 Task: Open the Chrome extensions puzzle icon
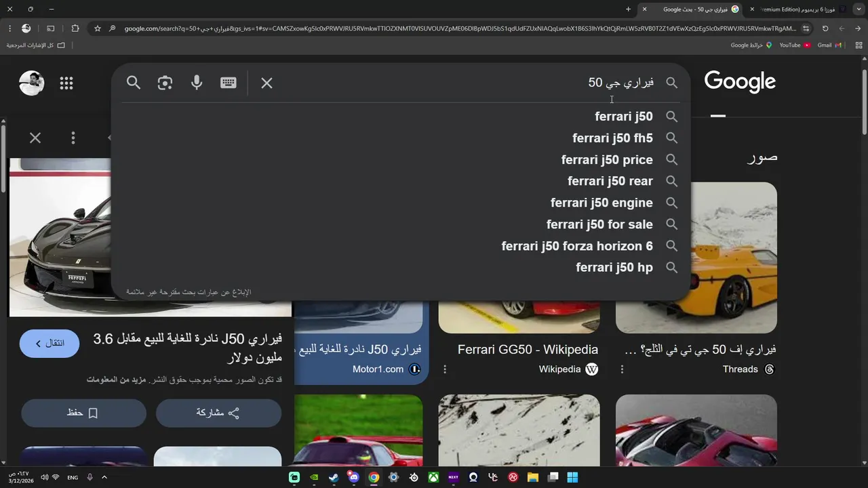(75, 28)
